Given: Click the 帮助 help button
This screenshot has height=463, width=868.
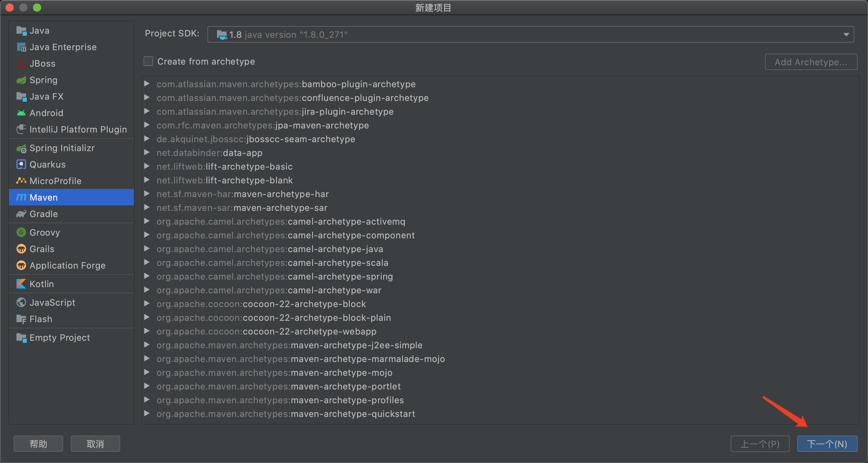Looking at the screenshot, I should [38, 444].
